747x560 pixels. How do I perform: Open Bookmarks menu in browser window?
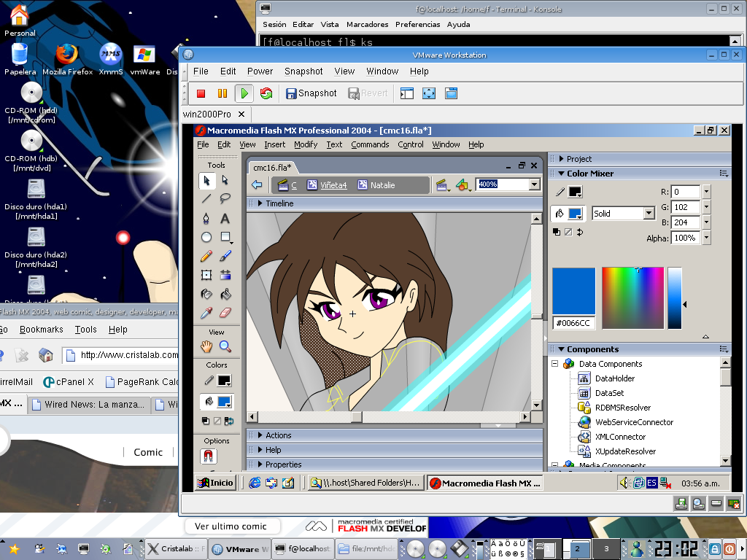coord(42,330)
